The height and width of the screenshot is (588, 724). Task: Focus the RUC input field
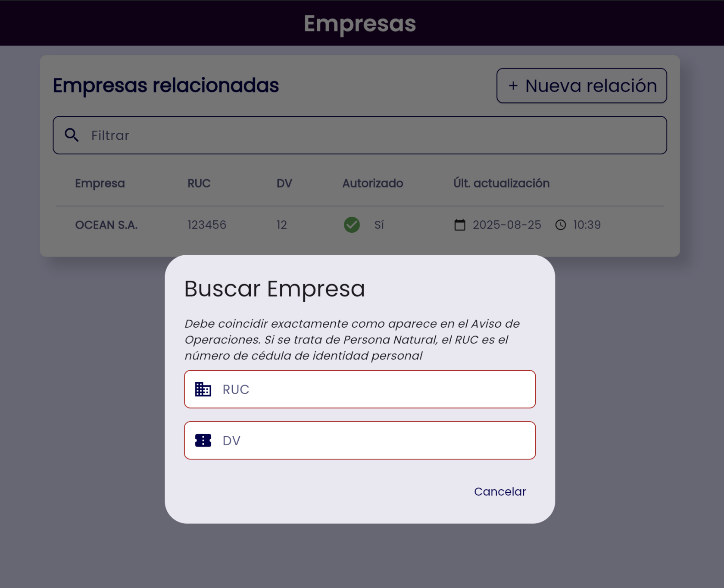click(360, 389)
